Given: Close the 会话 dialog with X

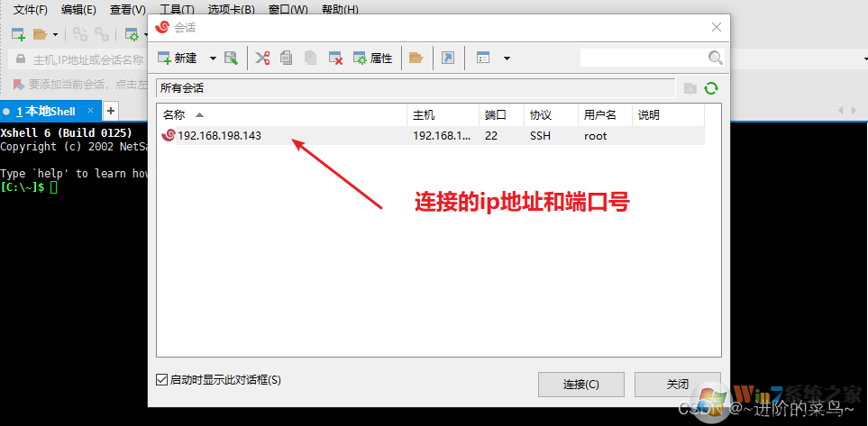Looking at the screenshot, I should 717,27.
